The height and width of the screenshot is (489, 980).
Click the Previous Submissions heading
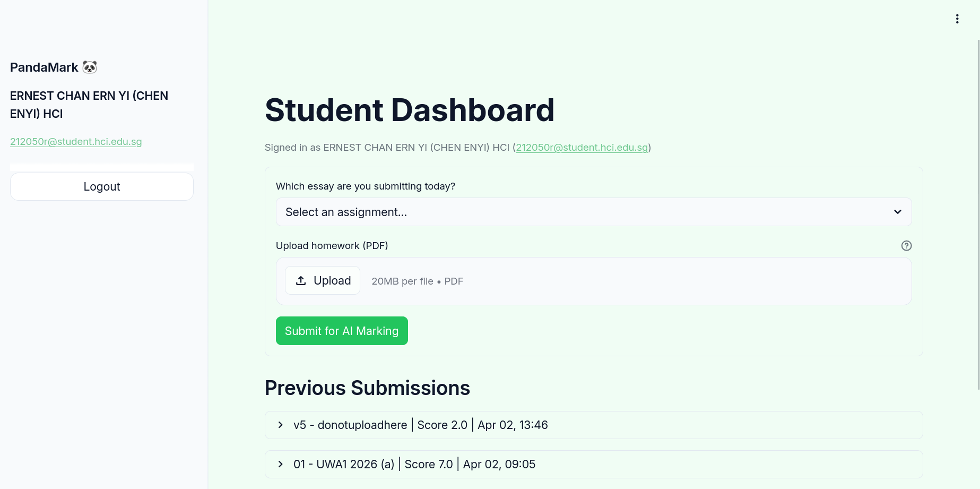367,388
